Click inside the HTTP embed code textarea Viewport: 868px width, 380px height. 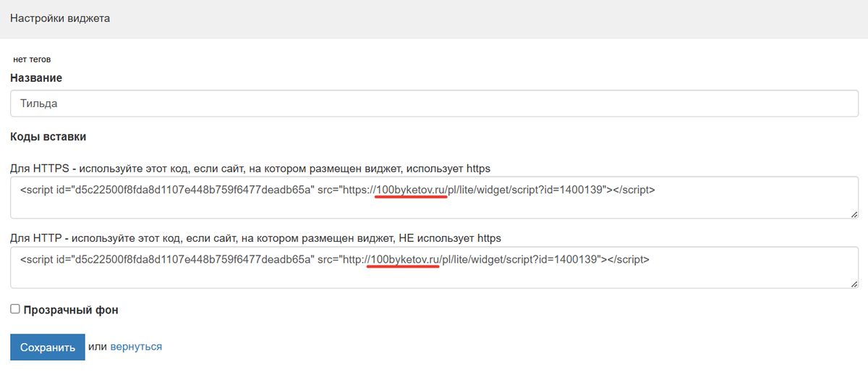coord(435,268)
